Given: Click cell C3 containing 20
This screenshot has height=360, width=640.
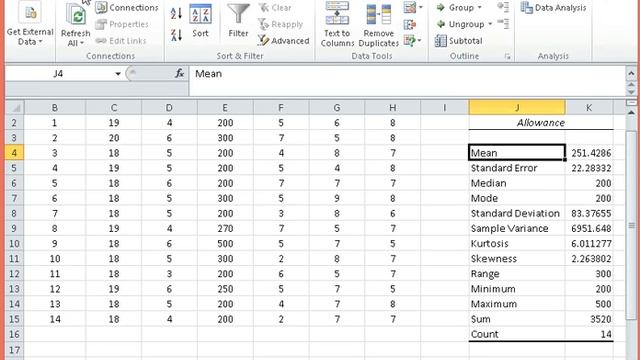Looking at the screenshot, I should [x=114, y=138].
